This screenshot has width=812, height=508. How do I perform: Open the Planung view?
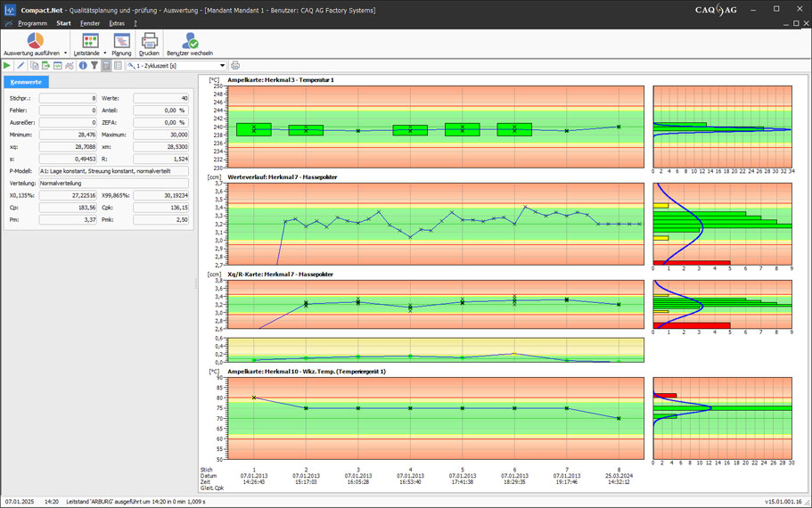[121, 41]
